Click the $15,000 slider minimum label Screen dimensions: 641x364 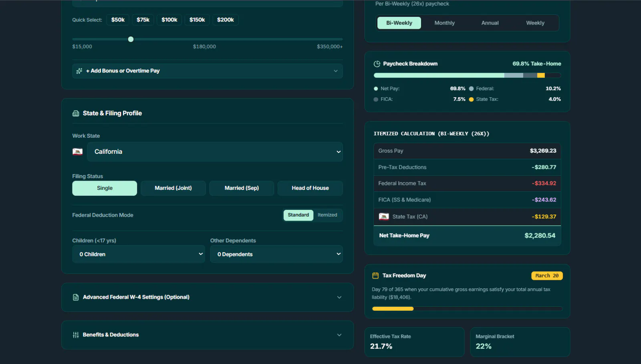(x=82, y=47)
